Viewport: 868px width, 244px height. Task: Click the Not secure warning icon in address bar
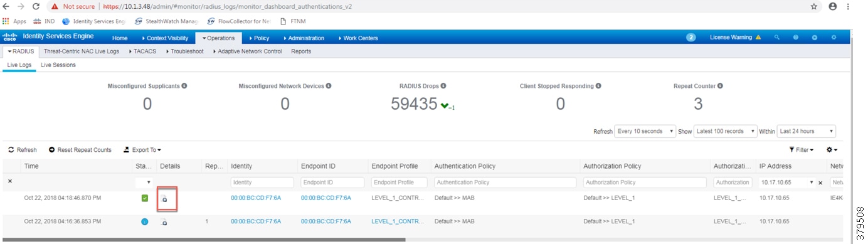pyautogui.click(x=55, y=6)
